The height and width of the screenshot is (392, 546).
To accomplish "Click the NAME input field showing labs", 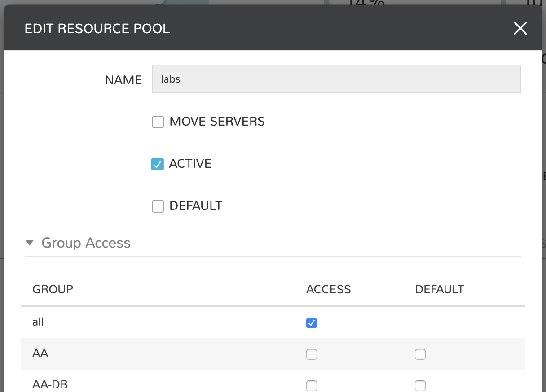I will (x=336, y=79).
